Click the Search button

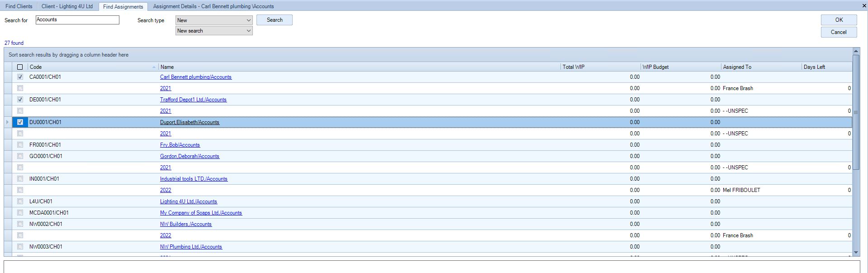[x=275, y=20]
